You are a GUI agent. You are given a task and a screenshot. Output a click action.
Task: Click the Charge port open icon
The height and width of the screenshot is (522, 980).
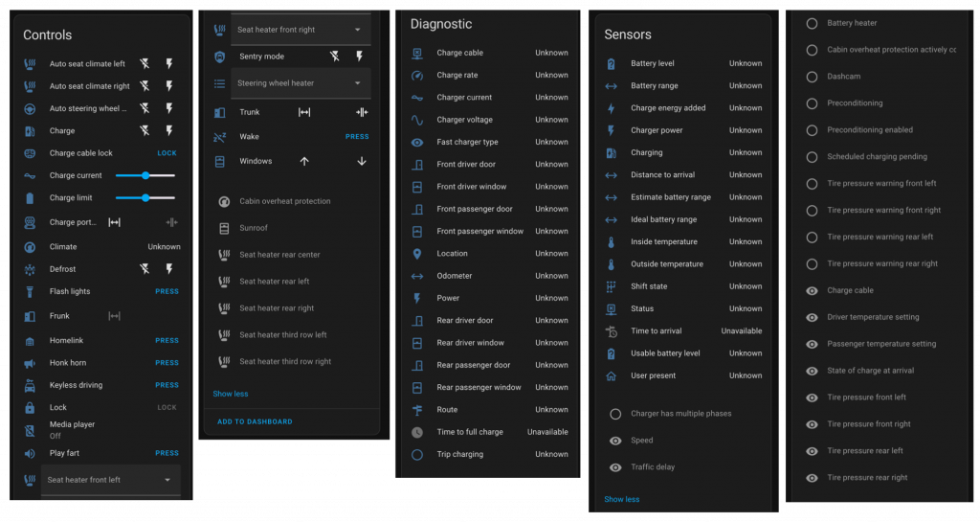[114, 222]
